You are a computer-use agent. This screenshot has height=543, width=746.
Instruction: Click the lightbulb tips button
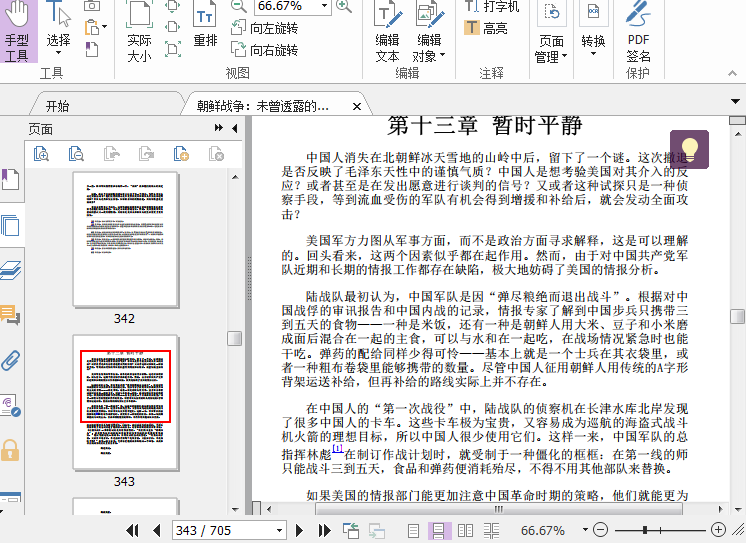(689, 149)
